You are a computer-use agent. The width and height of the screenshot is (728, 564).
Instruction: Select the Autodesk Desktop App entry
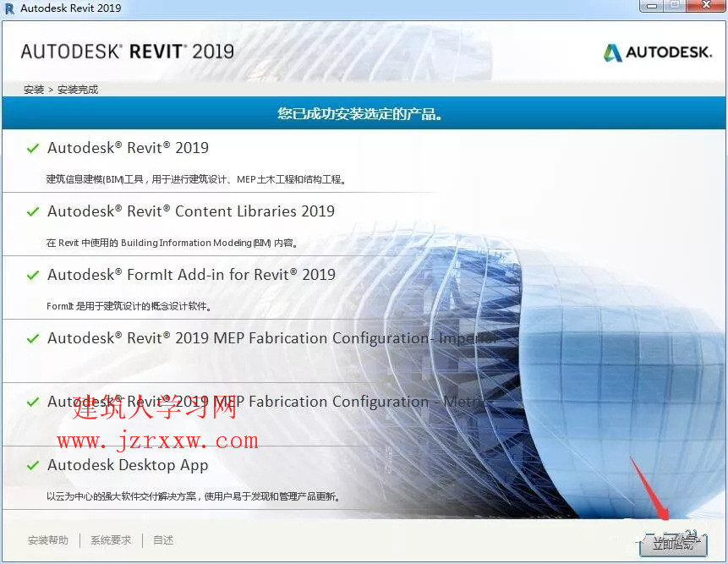tap(128, 465)
